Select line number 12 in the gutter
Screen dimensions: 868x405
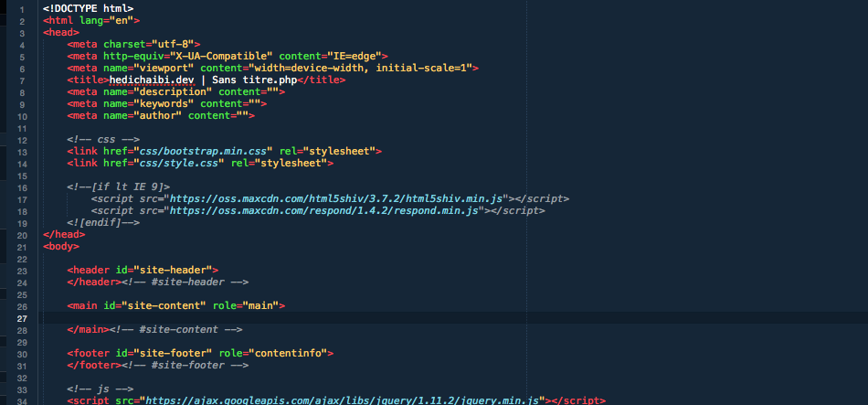(22, 140)
